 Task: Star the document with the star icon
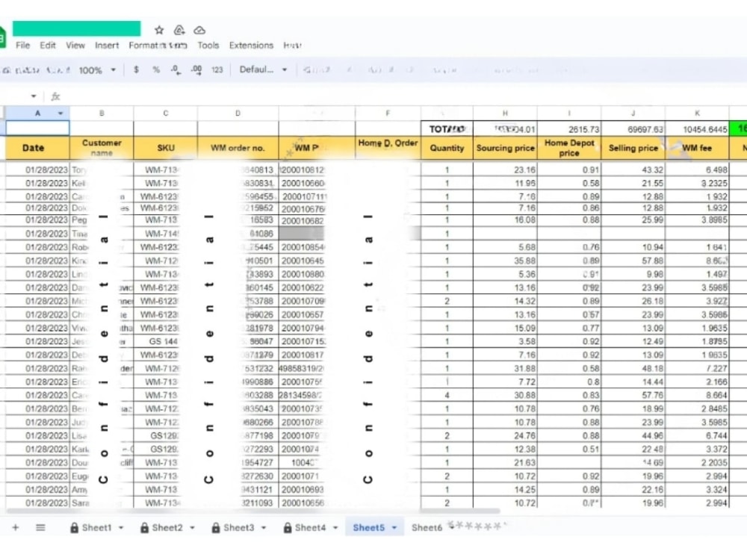159,30
